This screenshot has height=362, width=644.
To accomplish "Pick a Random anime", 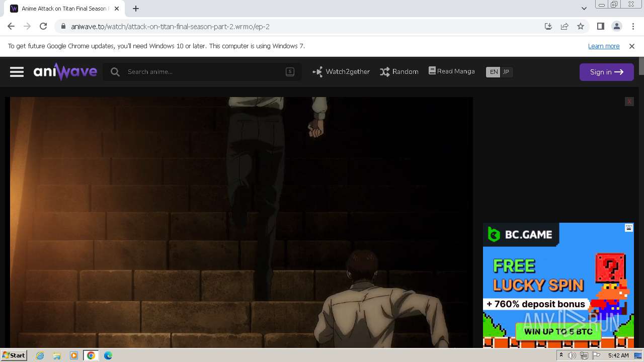I will pyautogui.click(x=399, y=72).
